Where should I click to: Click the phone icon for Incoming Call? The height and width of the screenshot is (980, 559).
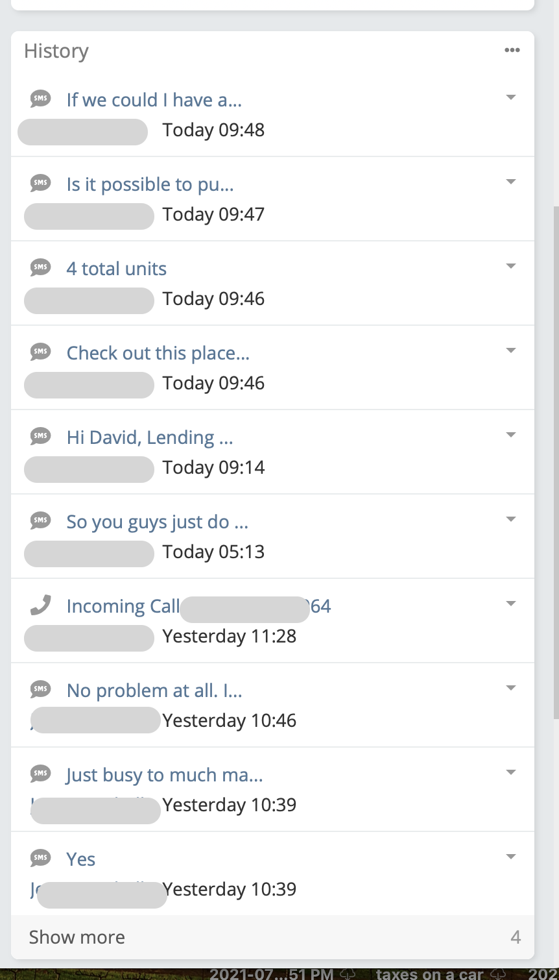tap(40, 606)
